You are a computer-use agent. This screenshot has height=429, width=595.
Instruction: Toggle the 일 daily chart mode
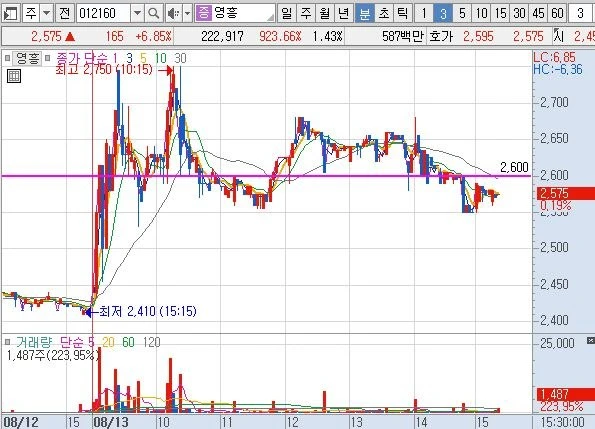click(x=287, y=14)
